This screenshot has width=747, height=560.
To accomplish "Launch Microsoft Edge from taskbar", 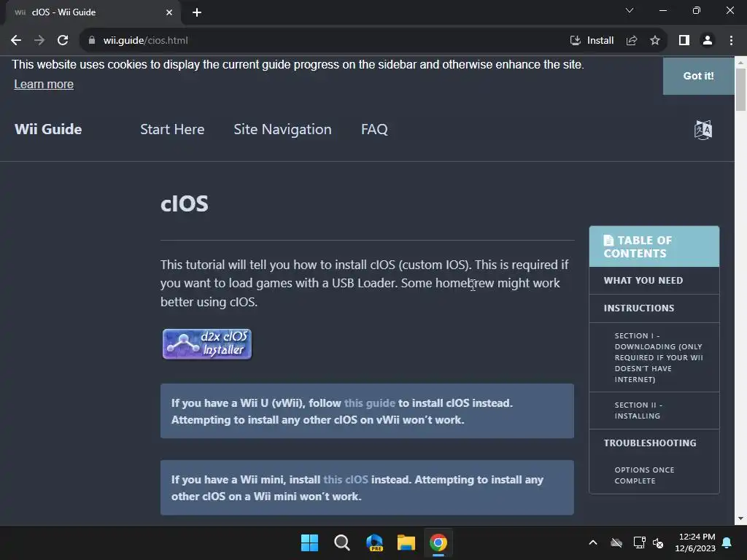I will click(x=374, y=542).
